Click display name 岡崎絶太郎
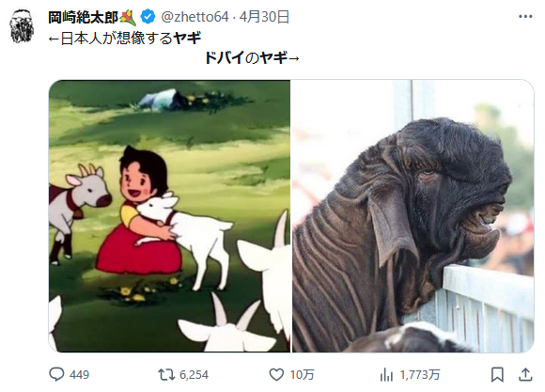This screenshot has width=545, height=392. click(84, 17)
